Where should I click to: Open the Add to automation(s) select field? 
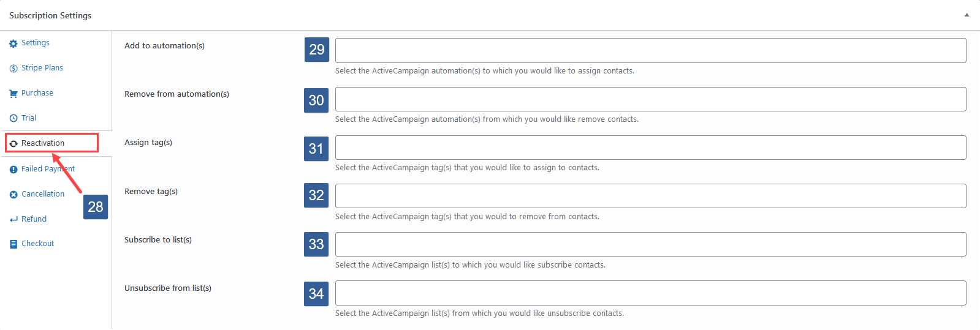tap(650, 50)
